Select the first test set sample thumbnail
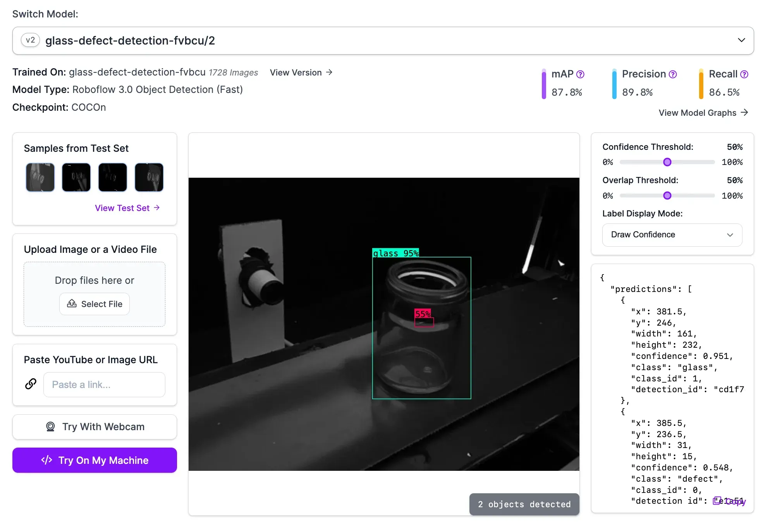The height and width of the screenshot is (532, 763). click(x=40, y=177)
